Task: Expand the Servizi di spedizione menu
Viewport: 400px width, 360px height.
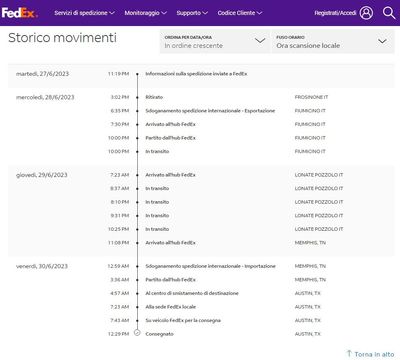Action: [84, 13]
